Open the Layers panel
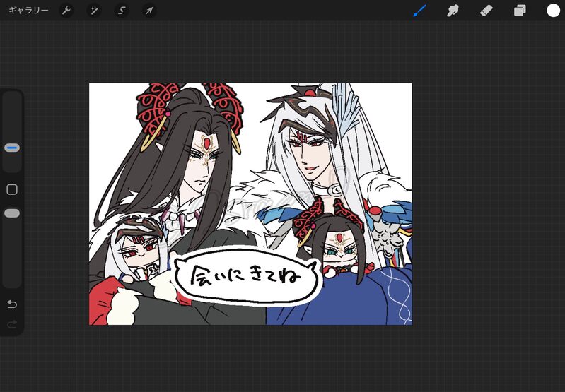The width and height of the screenshot is (565, 392). (x=520, y=11)
